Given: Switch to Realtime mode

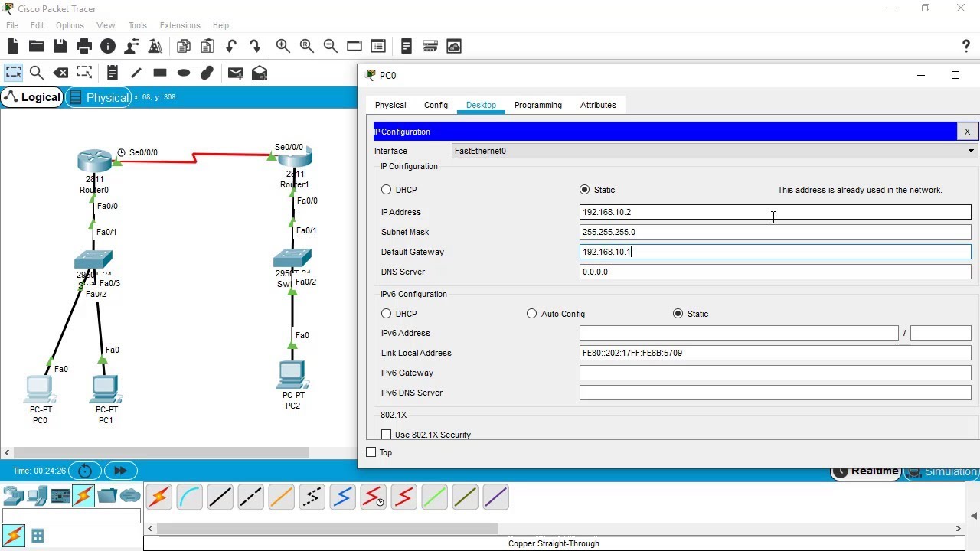Looking at the screenshot, I should tap(866, 471).
